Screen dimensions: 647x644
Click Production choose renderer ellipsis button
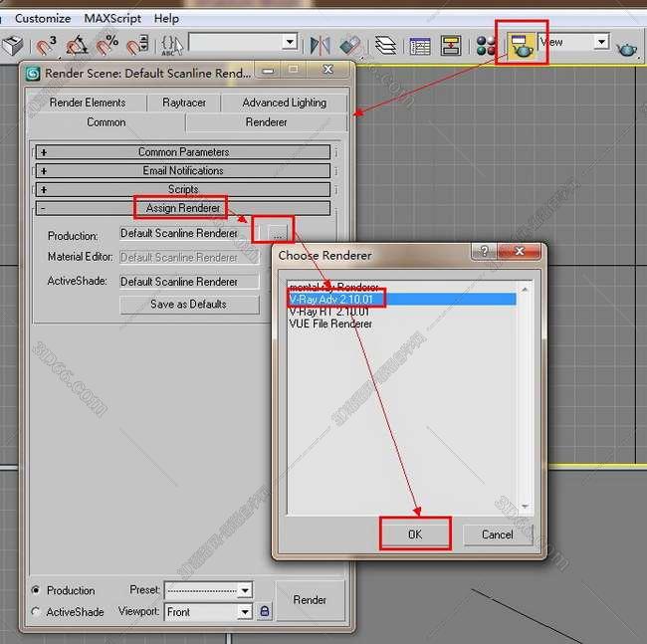point(278,234)
